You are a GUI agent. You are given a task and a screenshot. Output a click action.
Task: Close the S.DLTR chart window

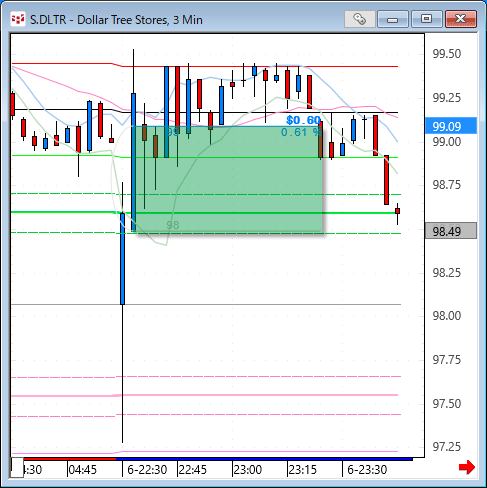click(x=461, y=19)
